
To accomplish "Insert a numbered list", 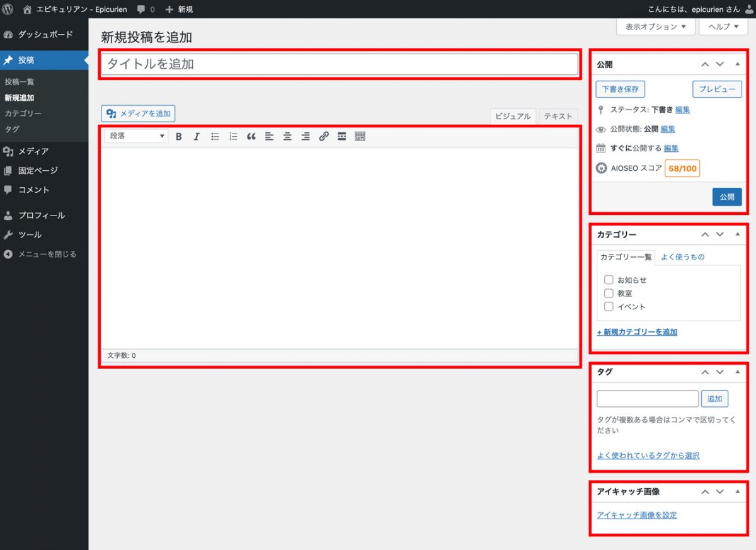I will tap(233, 136).
